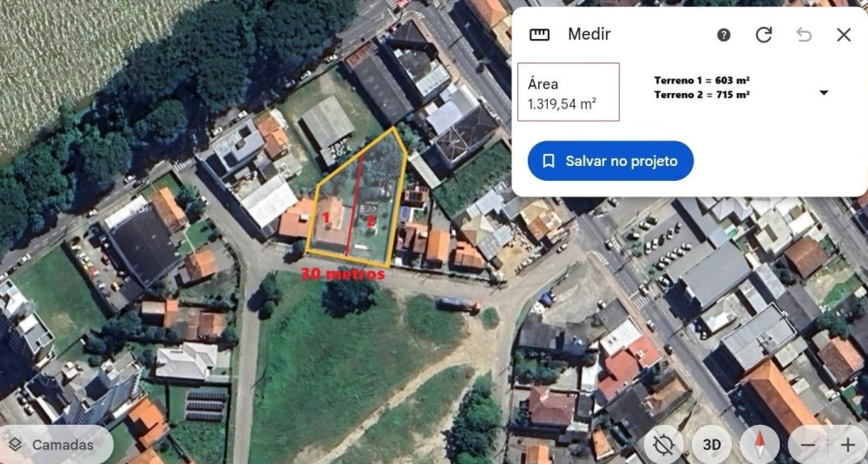
Task: Click lot number 2 on the map
Action: (x=371, y=222)
